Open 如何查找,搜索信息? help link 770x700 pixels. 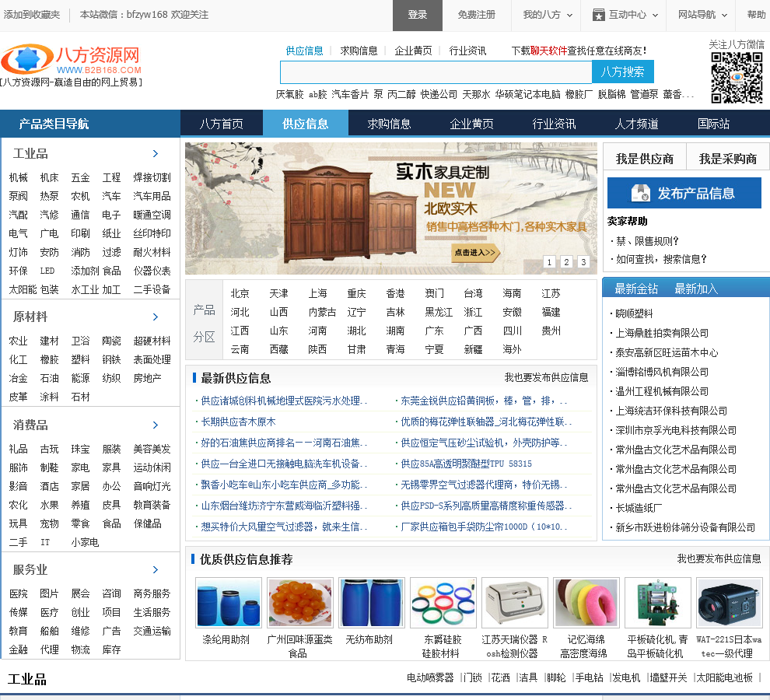coord(661,259)
